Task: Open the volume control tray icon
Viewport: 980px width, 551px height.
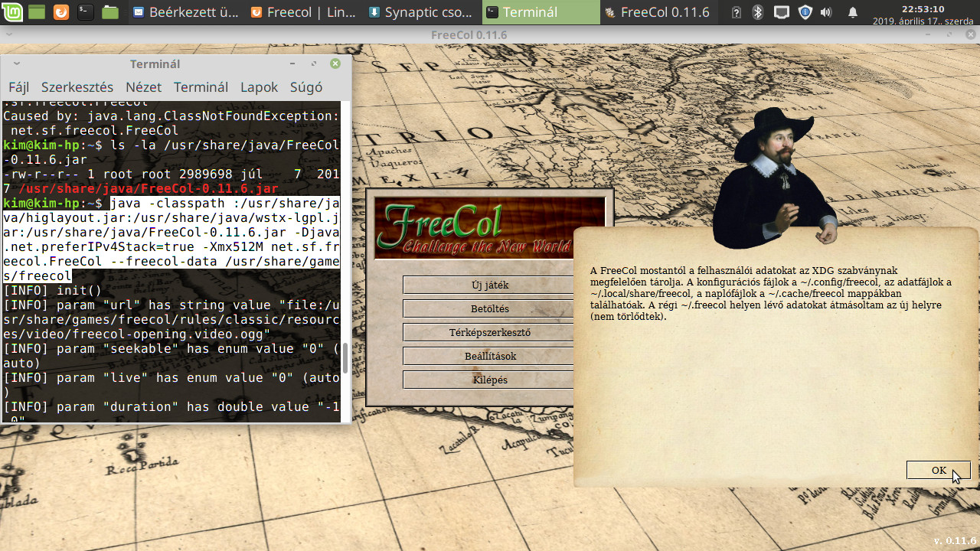Action: (x=826, y=12)
